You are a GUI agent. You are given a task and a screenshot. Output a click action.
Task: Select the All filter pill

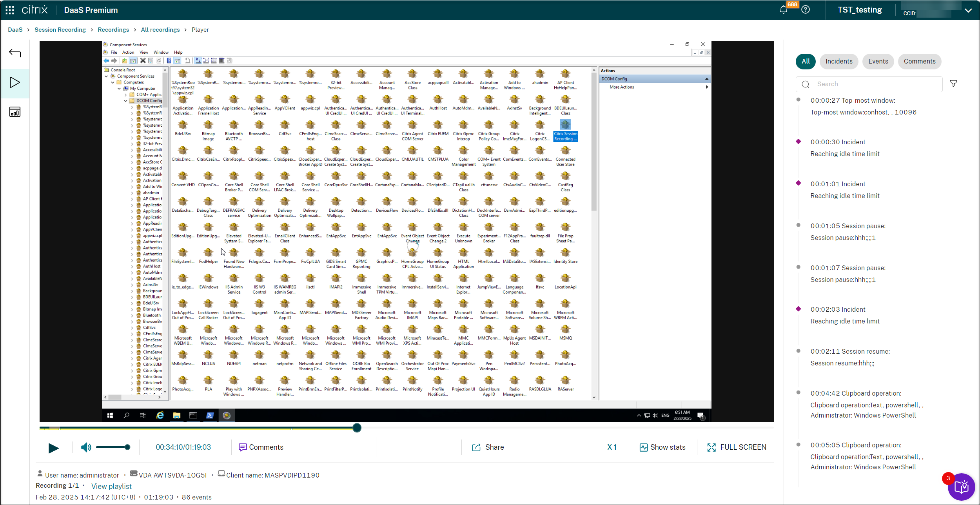pyautogui.click(x=806, y=61)
